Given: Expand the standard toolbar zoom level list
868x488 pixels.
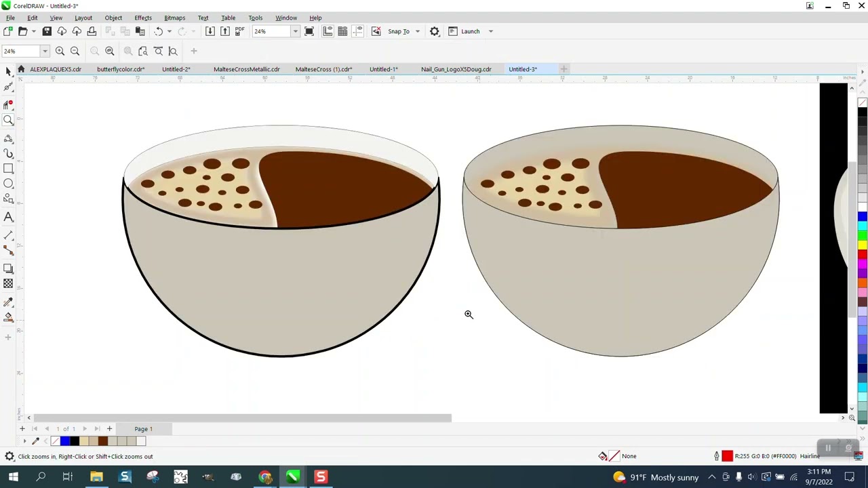Looking at the screenshot, I should point(295,31).
